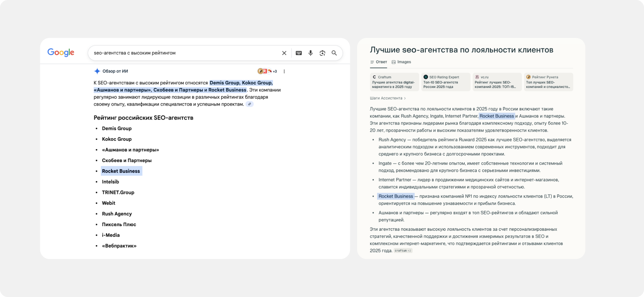Open the 'Топ-10 SEO-агентств России 2025 года' card
Image resolution: width=644 pixels, height=297 pixels.
click(x=446, y=82)
